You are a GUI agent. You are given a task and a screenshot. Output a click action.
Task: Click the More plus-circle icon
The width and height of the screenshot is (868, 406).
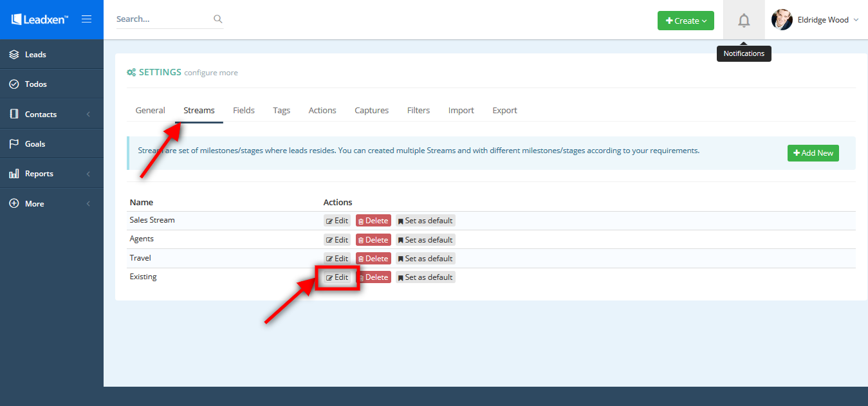tap(14, 203)
